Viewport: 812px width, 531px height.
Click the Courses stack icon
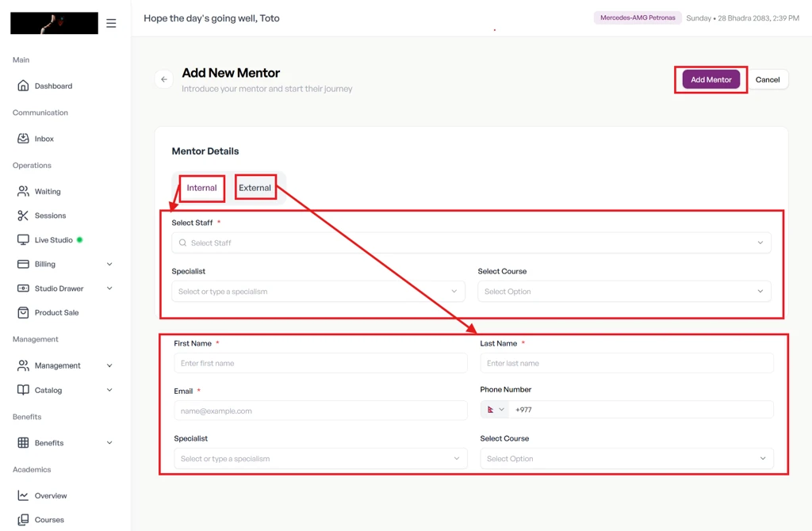point(23,520)
